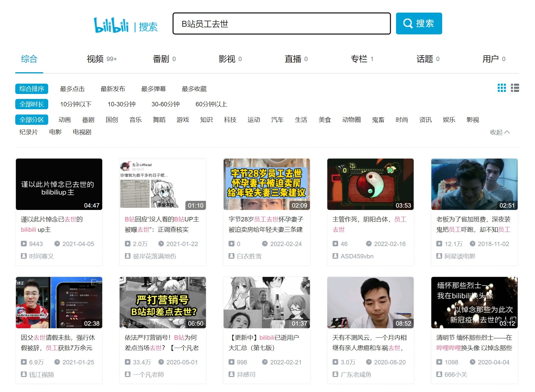Click clock icon beside 2020-04-04
Viewport: 535px width, 392px height.
[x=473, y=362]
